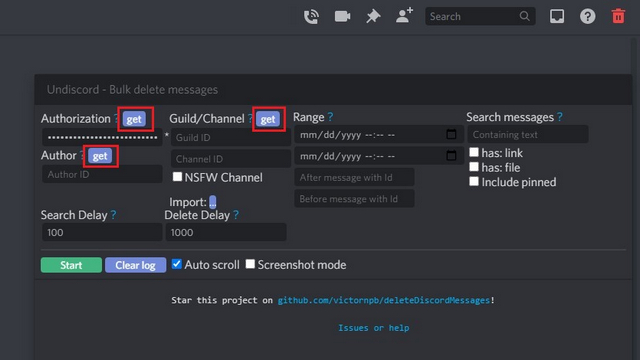This screenshot has height=360, width=640.
Task: Click the green Start button
Action: click(x=71, y=265)
